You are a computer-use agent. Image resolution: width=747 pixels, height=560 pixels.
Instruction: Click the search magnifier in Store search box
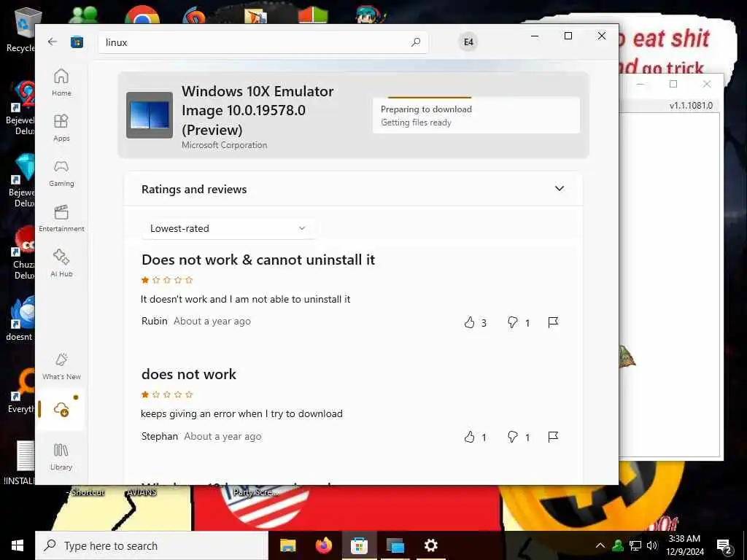point(415,42)
